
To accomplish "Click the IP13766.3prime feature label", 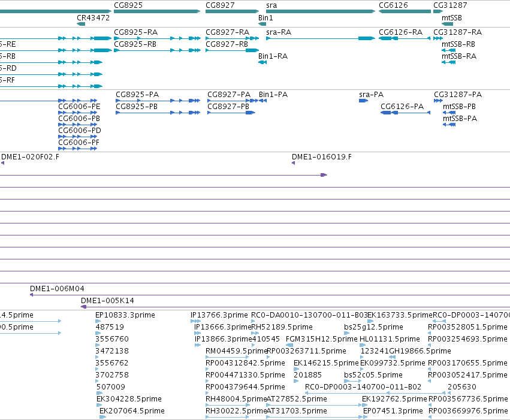I will 219,315.
